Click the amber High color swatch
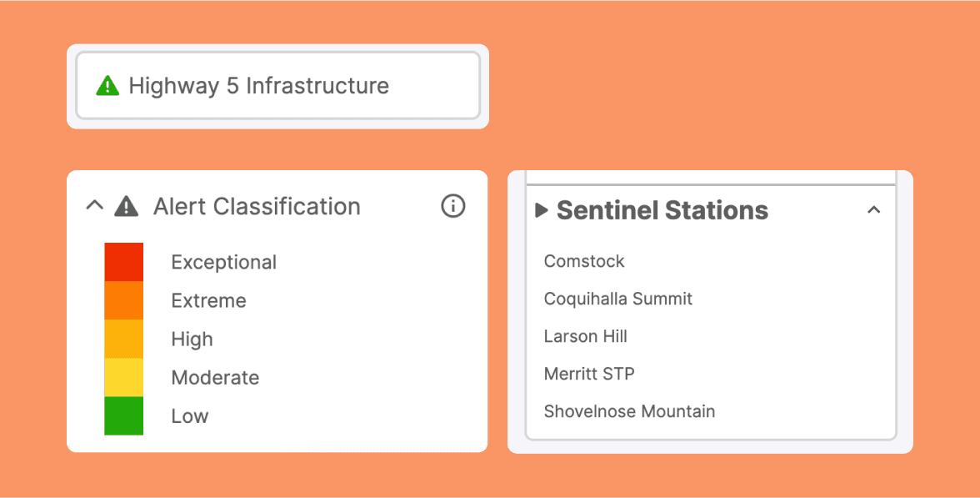Viewport: 980px width, 498px height. click(x=123, y=339)
